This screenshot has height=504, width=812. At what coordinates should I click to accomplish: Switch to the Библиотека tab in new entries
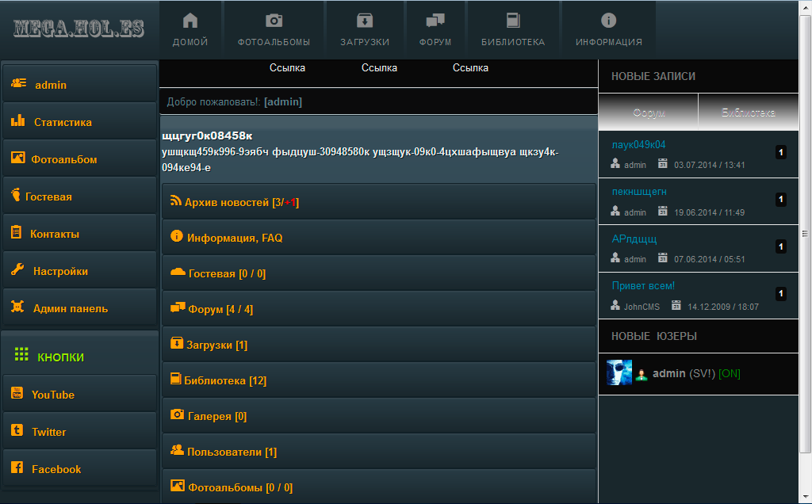tap(748, 113)
